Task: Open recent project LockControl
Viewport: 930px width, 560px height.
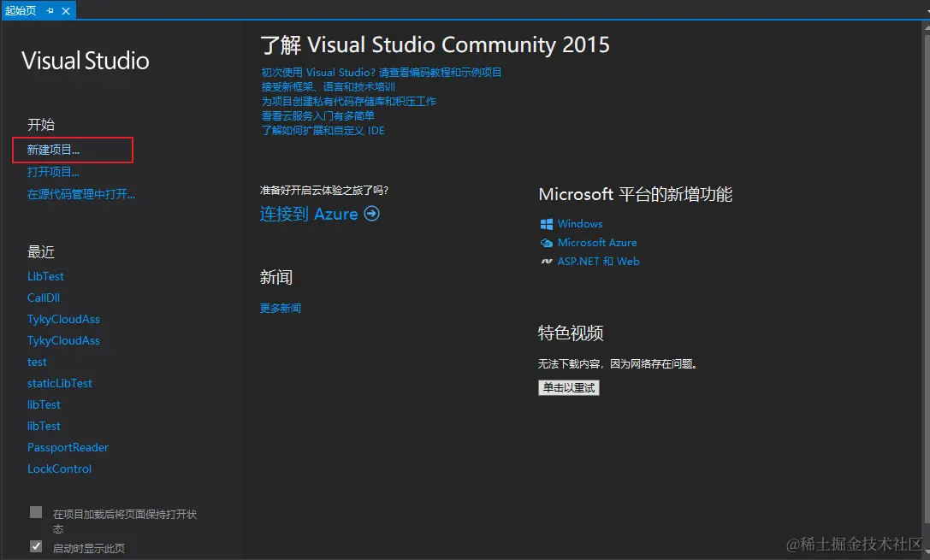Action: tap(59, 469)
